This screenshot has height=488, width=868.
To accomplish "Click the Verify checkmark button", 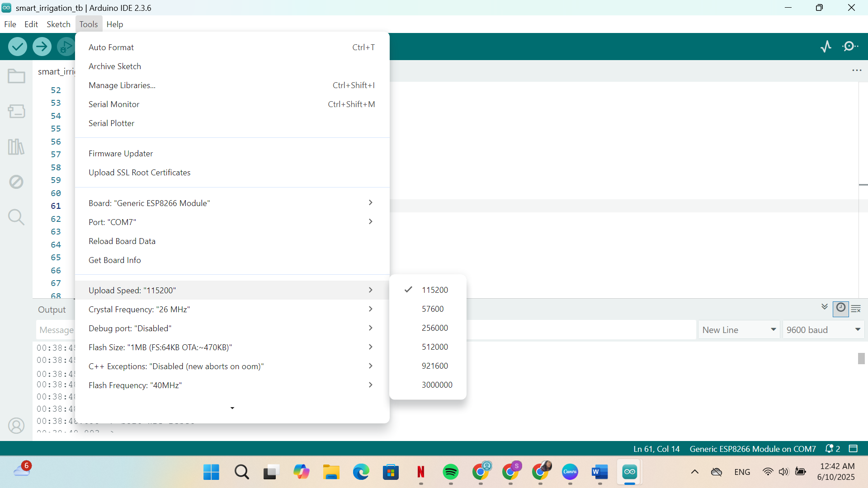I will [18, 47].
